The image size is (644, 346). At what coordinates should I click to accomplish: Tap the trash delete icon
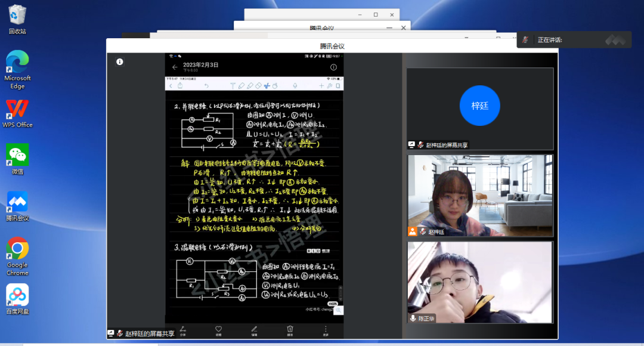point(290,329)
